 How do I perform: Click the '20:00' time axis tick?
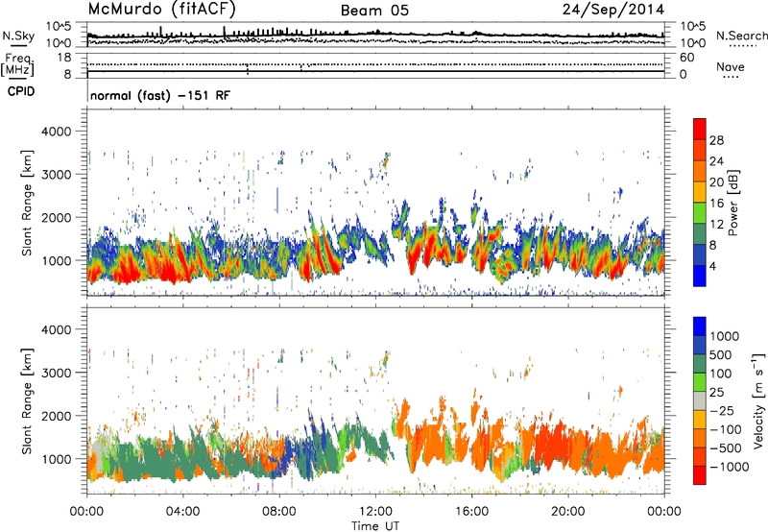pyautogui.click(x=567, y=512)
